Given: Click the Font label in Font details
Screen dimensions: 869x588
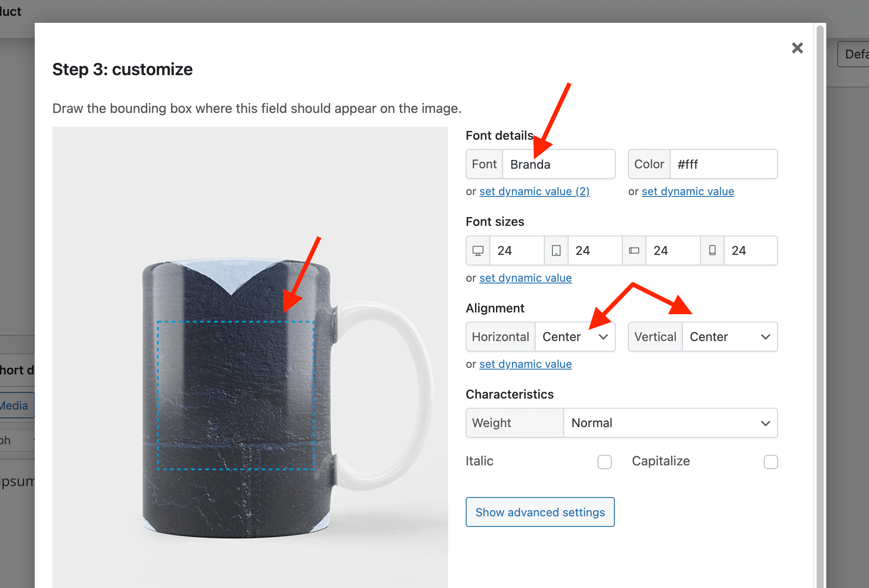Looking at the screenshot, I should point(484,164).
